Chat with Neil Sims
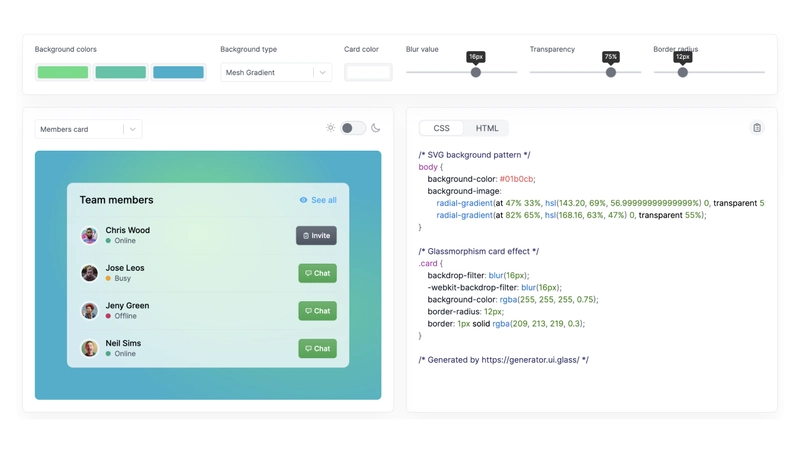The height and width of the screenshot is (450, 800). coord(317,348)
